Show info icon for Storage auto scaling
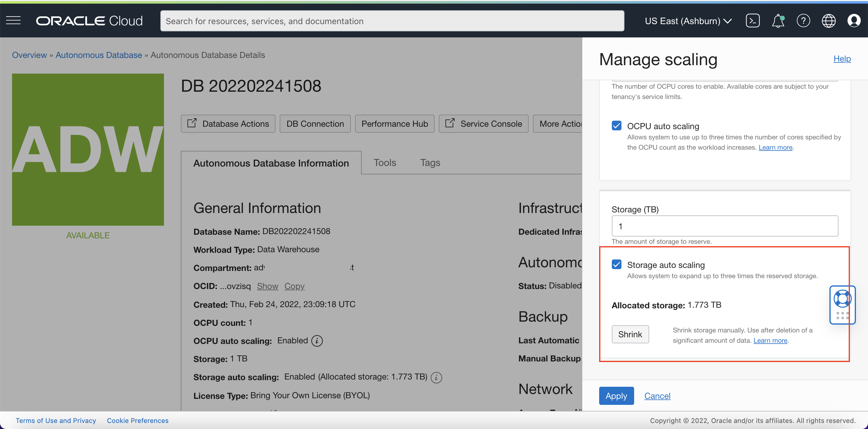 (x=436, y=377)
